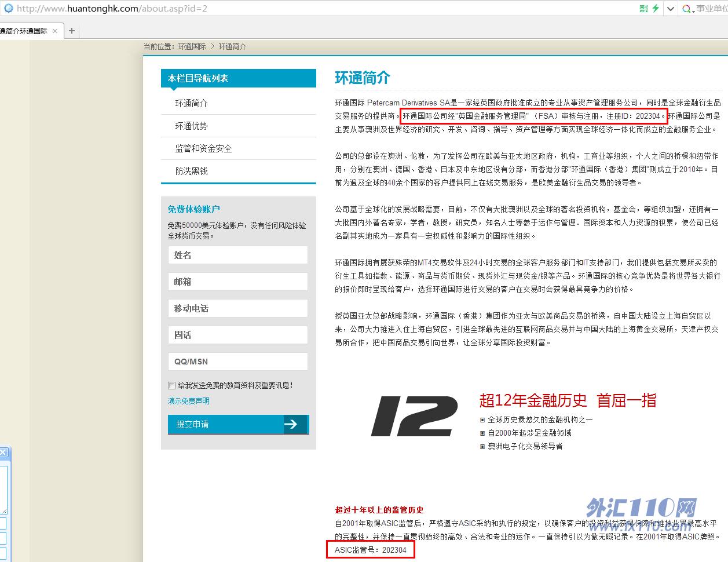Screen dimensions: 728x562
Task: Click the search box showing 事业单位
Action: coord(712,9)
